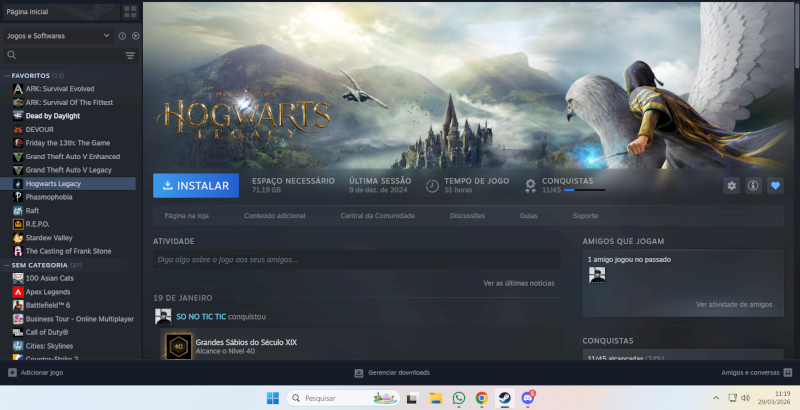Select Apex Legends game icon
Image resolution: width=800 pixels, height=410 pixels.
tap(18, 292)
